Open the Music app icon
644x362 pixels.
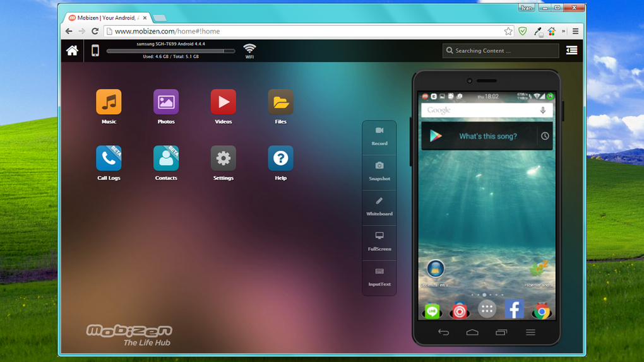(109, 102)
